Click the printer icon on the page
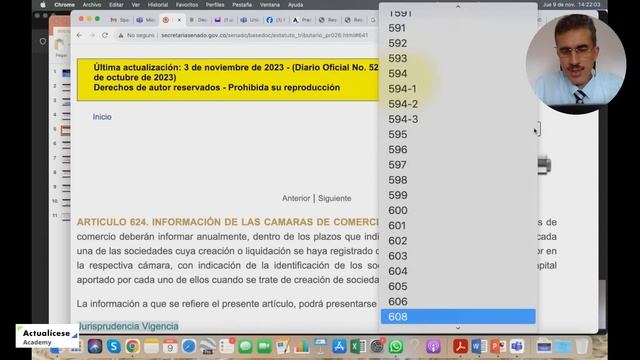The height and width of the screenshot is (360, 640). point(544,166)
